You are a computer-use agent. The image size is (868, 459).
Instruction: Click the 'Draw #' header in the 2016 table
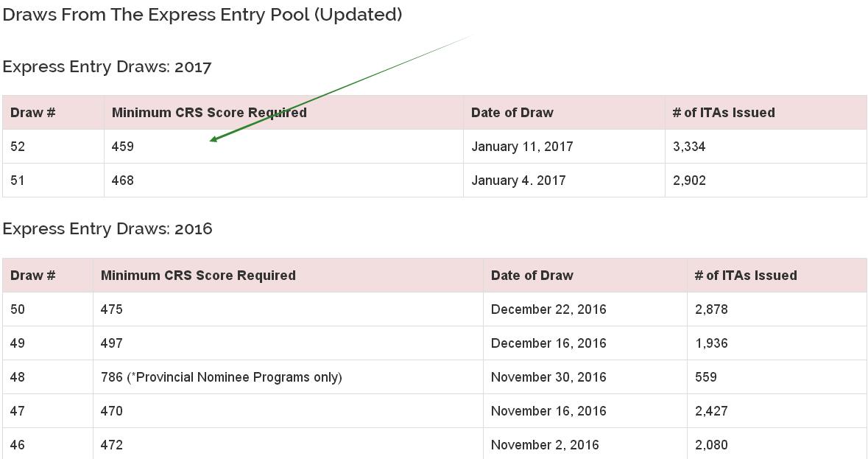(32, 275)
